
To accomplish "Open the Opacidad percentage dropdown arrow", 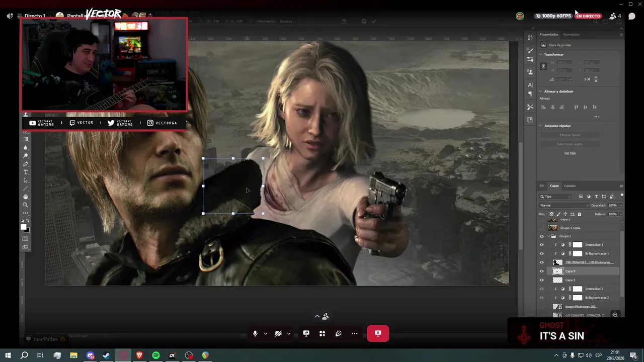I will pyautogui.click(x=620, y=205).
